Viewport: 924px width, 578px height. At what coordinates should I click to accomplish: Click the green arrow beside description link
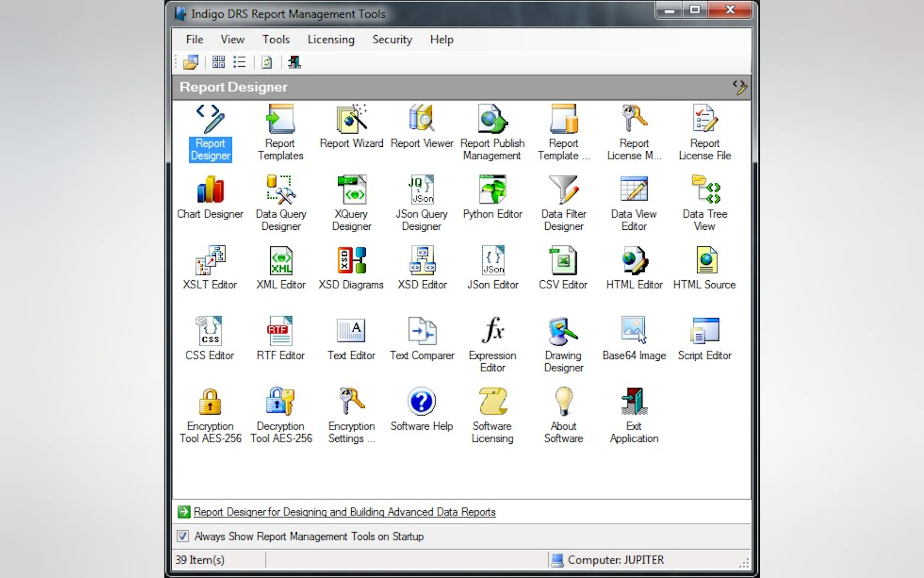coord(184,512)
